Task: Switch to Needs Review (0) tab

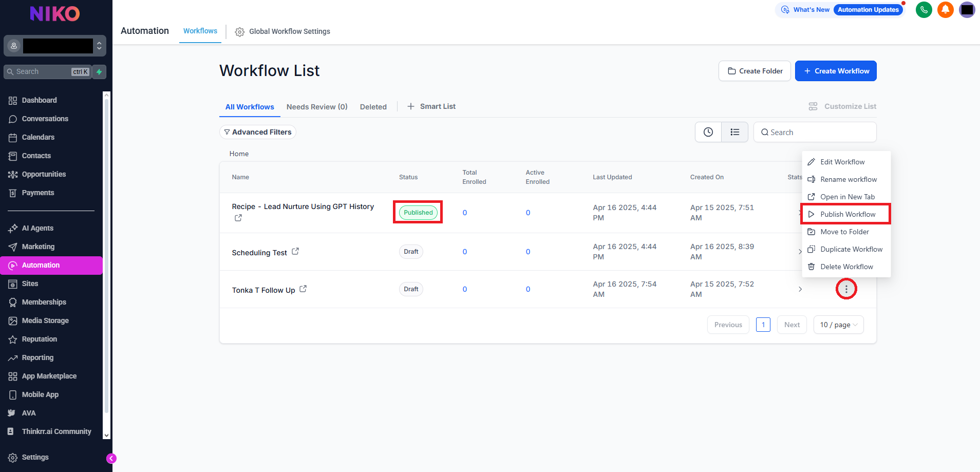Action: click(x=317, y=107)
